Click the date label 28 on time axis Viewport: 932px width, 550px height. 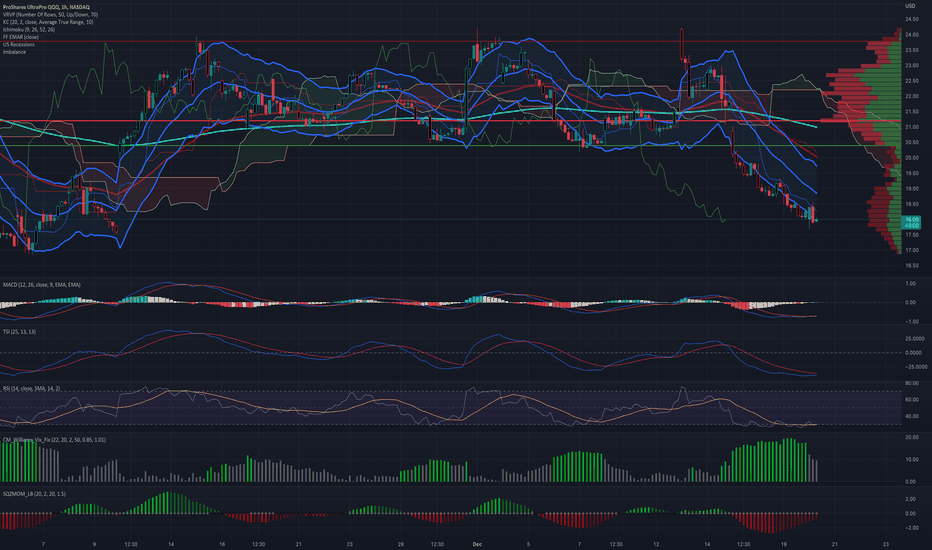401,544
